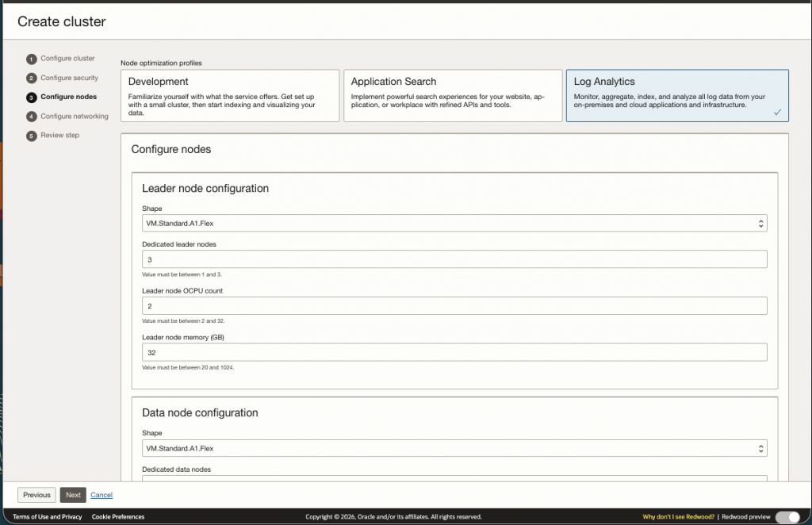Click the checkmark on Log Analytics card
The height and width of the screenshot is (525, 812).
point(777,113)
